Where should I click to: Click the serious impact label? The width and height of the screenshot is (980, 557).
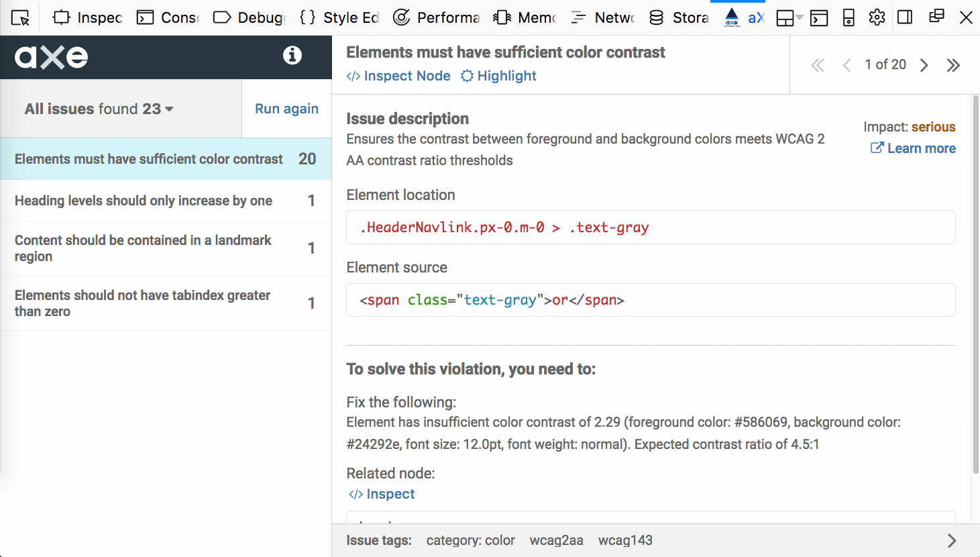[x=933, y=127]
